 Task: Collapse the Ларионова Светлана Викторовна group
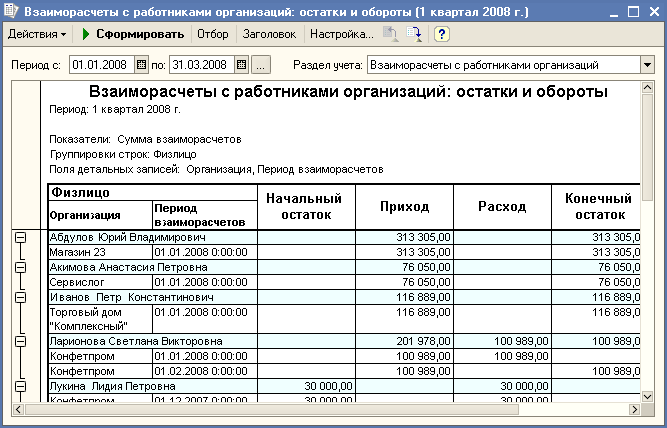pos(19,341)
